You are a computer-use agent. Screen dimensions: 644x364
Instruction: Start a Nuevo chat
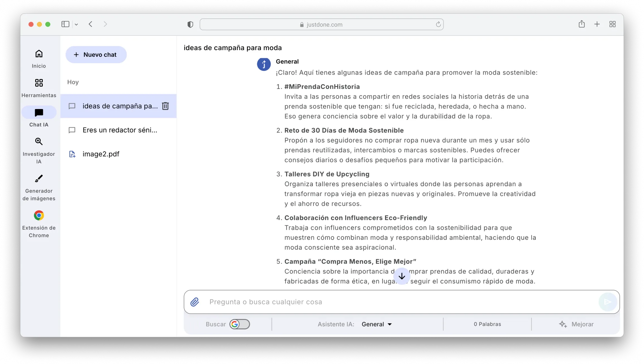96,55
